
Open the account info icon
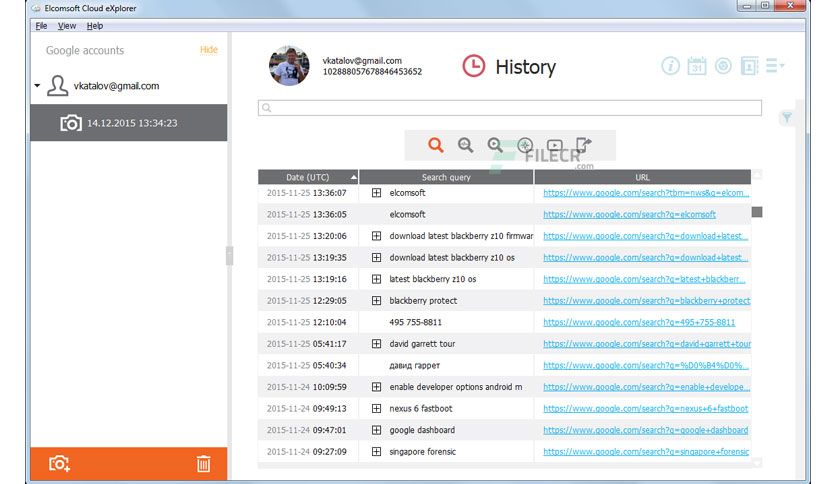click(x=670, y=66)
